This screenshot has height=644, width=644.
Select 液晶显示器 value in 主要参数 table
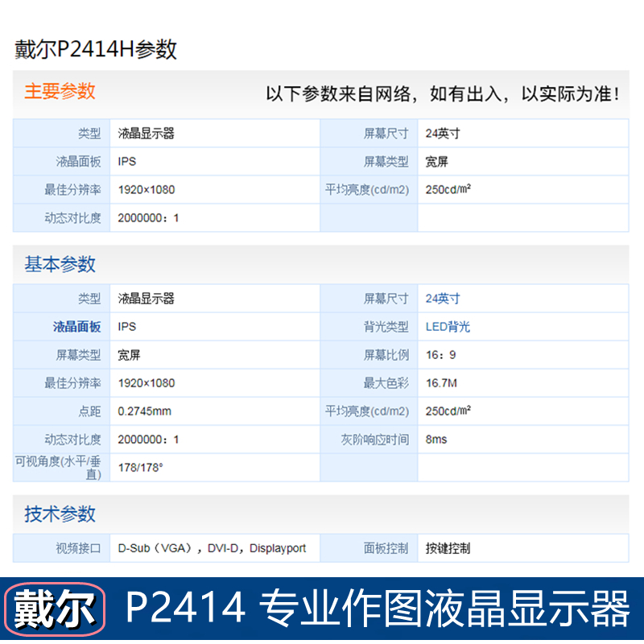pyautogui.click(x=147, y=134)
